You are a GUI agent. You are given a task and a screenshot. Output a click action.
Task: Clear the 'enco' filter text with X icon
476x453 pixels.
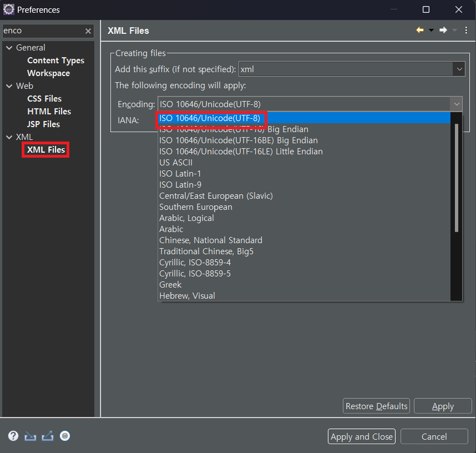[88, 31]
